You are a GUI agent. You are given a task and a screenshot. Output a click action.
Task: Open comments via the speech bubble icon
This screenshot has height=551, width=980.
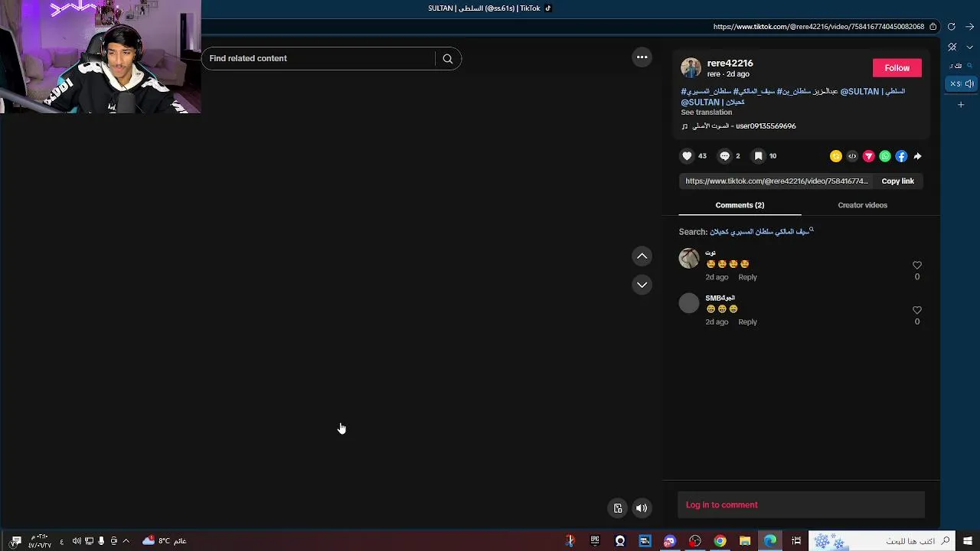(x=724, y=156)
